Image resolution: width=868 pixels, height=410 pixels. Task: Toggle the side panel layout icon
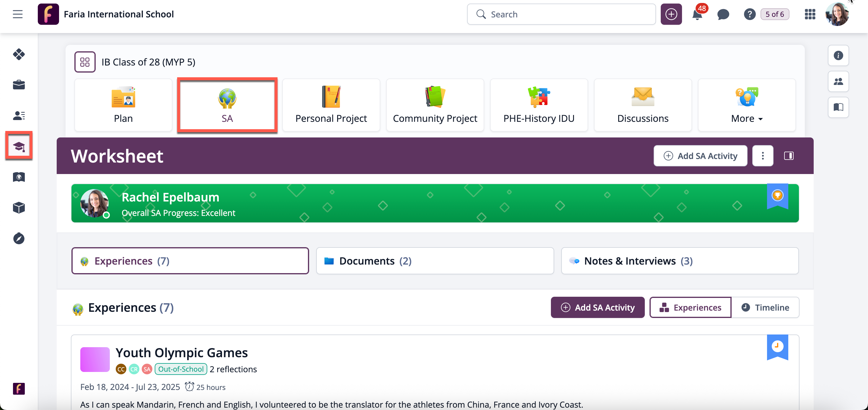789,156
